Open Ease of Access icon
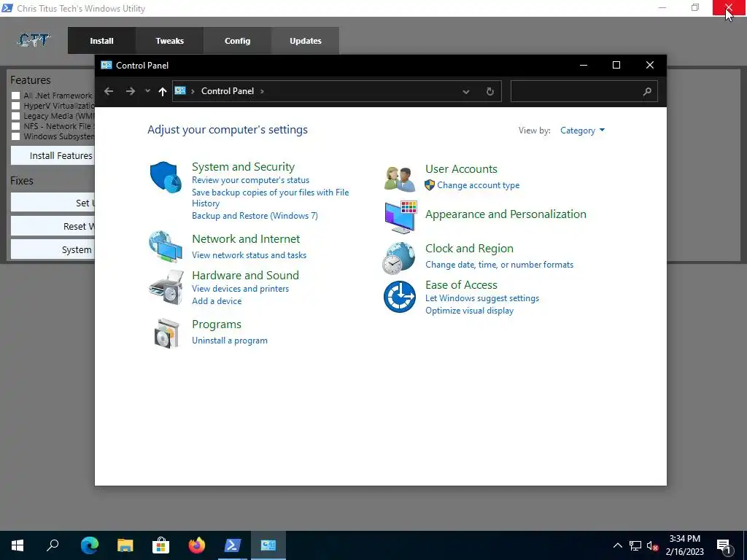747x560 pixels. (x=399, y=297)
